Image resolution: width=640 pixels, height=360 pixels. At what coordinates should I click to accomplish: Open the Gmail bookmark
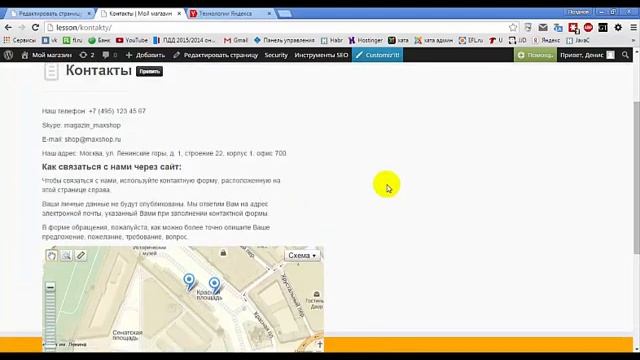(236, 40)
